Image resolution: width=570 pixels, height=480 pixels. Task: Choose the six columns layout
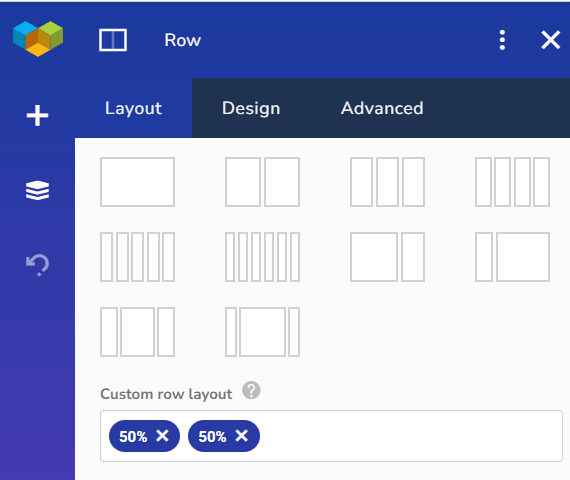[262, 257]
